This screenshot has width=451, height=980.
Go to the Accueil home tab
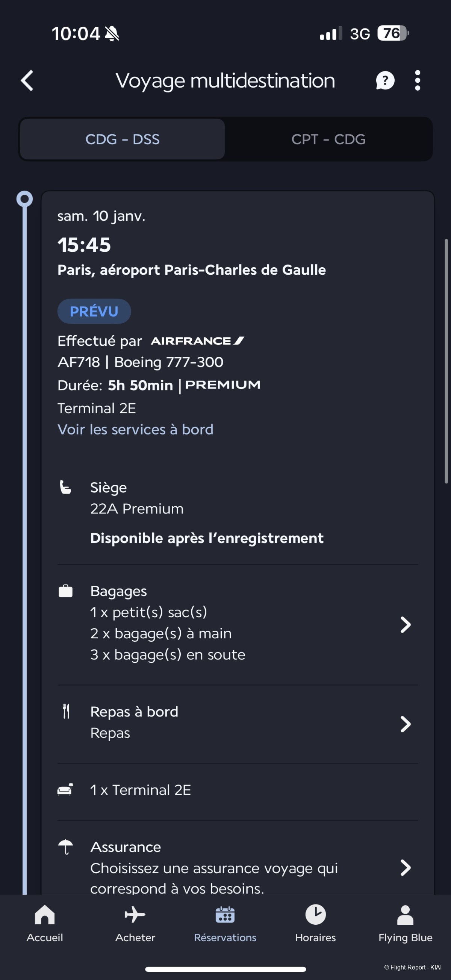pyautogui.click(x=45, y=923)
